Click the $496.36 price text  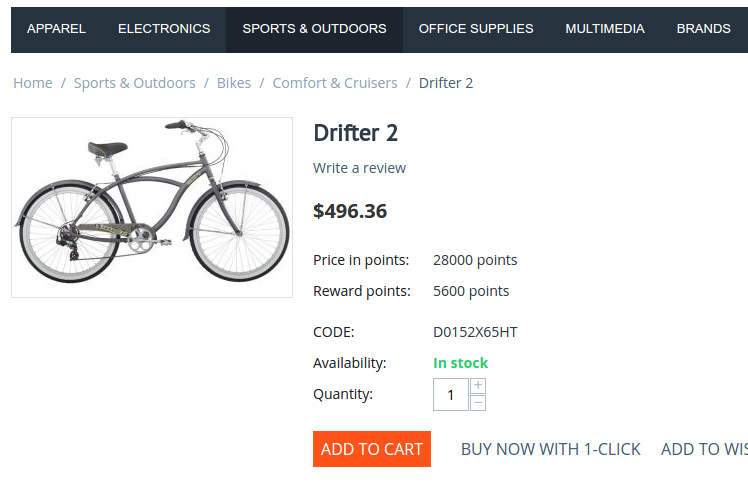(350, 211)
